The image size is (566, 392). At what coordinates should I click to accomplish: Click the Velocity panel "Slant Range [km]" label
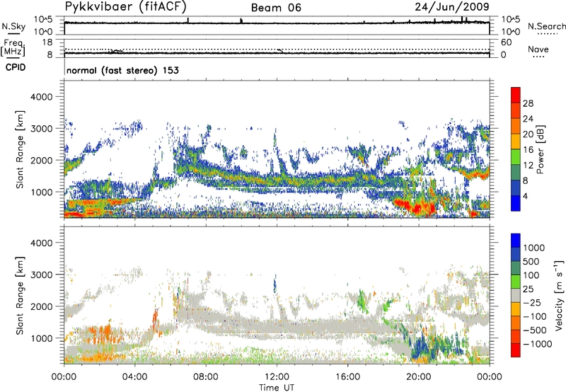[x=20, y=296]
